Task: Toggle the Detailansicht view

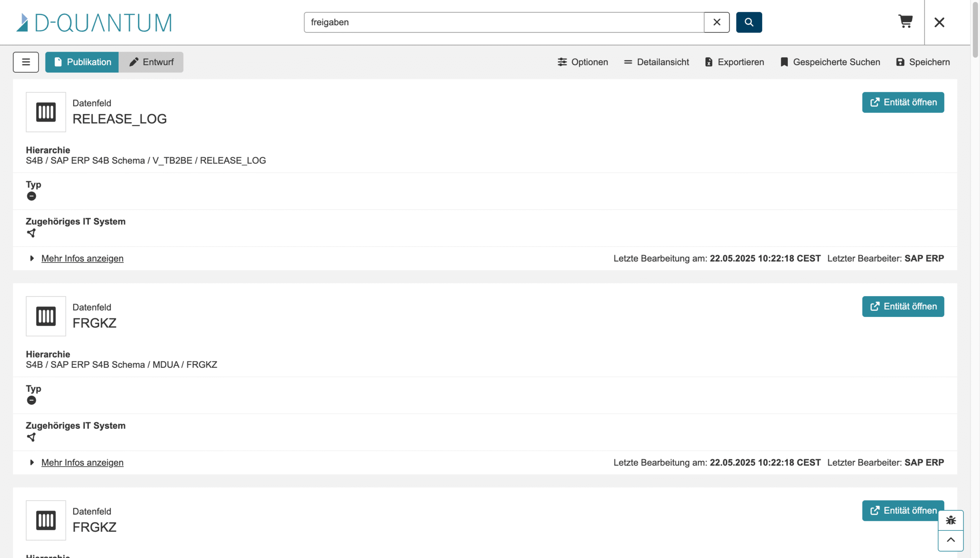Action: tap(656, 62)
